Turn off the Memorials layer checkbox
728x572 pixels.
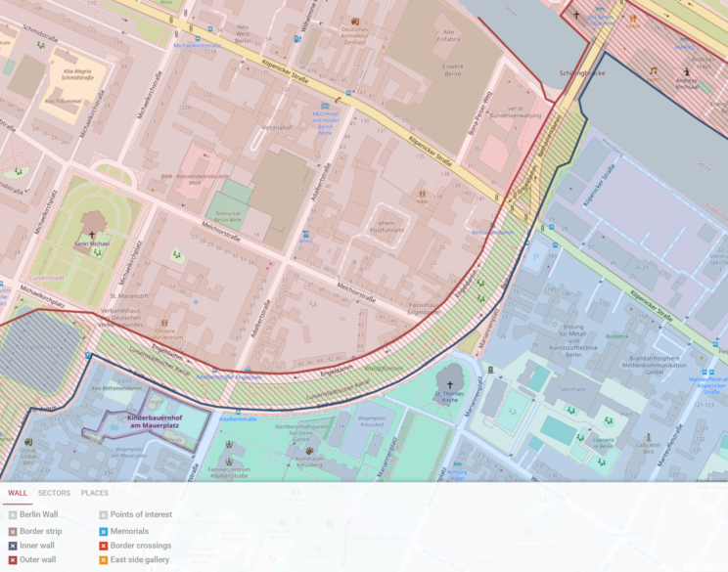pos(104,530)
